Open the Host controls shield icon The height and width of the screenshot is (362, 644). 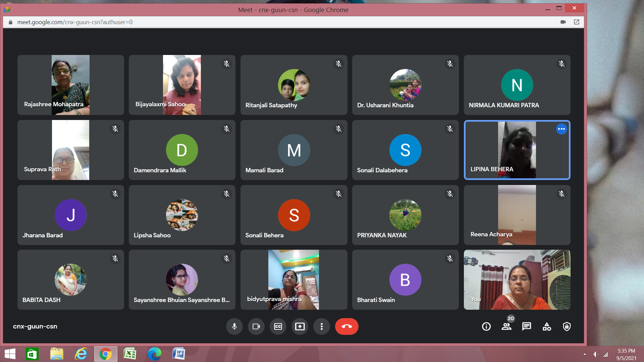tap(567, 326)
